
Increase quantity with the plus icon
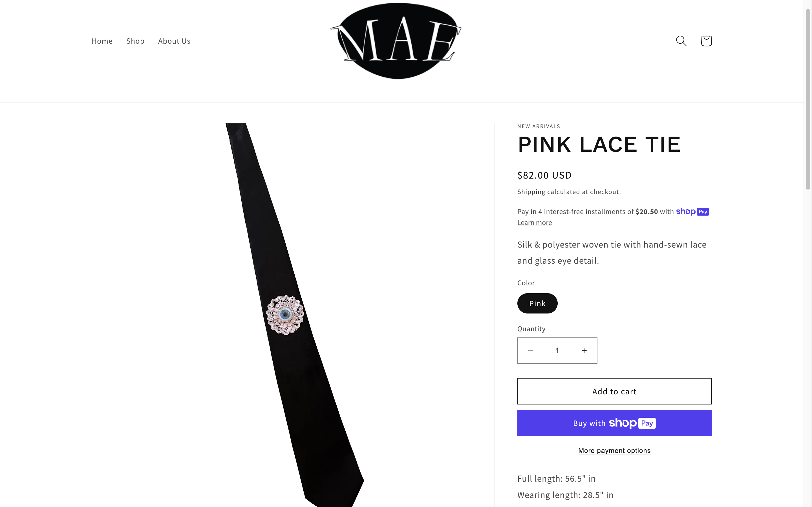(x=584, y=350)
